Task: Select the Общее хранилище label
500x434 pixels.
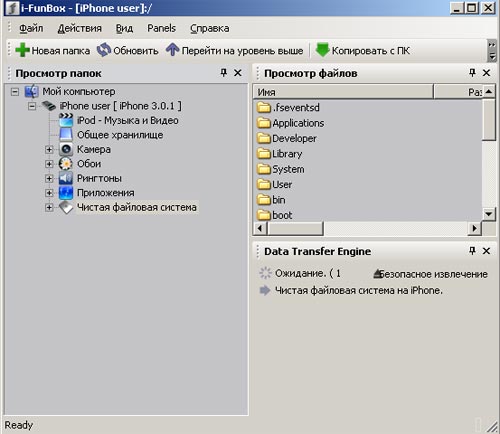Action: 120,135
